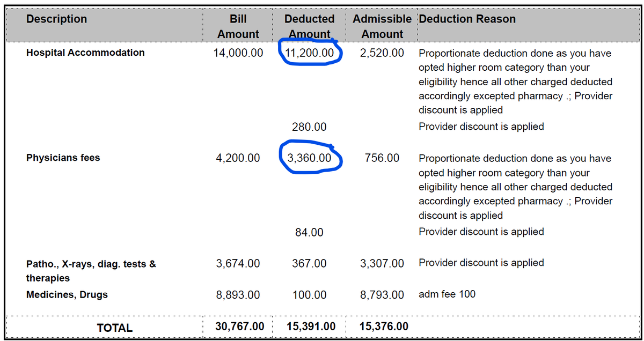The width and height of the screenshot is (644, 341).
Task: Click the 756.00 admissible amount
Action: 382,158
